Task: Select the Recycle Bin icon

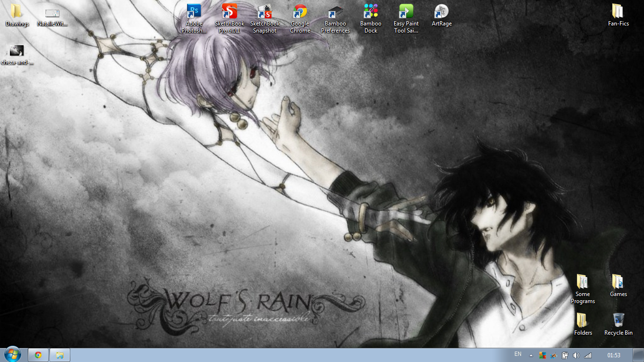Action: tap(619, 321)
